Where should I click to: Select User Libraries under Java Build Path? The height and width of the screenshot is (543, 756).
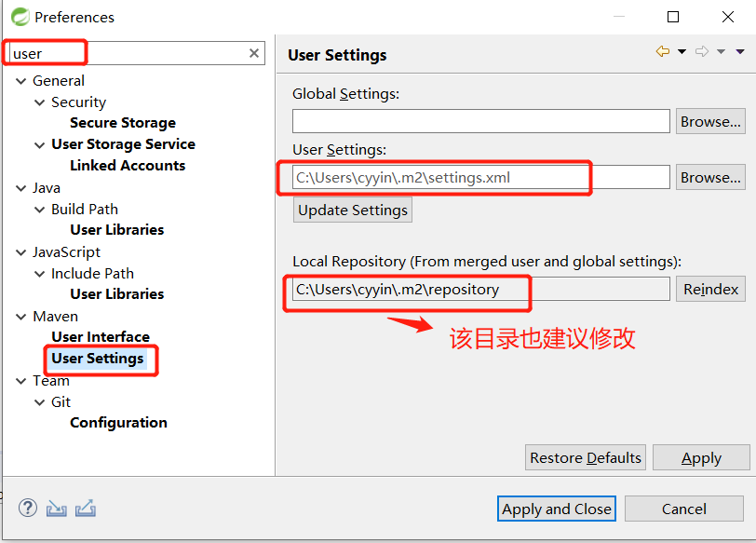[117, 229]
